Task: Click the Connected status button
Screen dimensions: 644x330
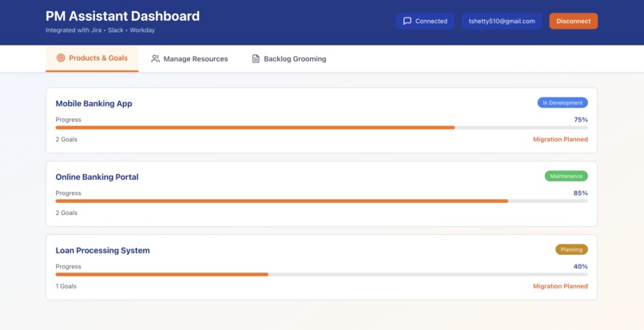Action: pos(425,21)
